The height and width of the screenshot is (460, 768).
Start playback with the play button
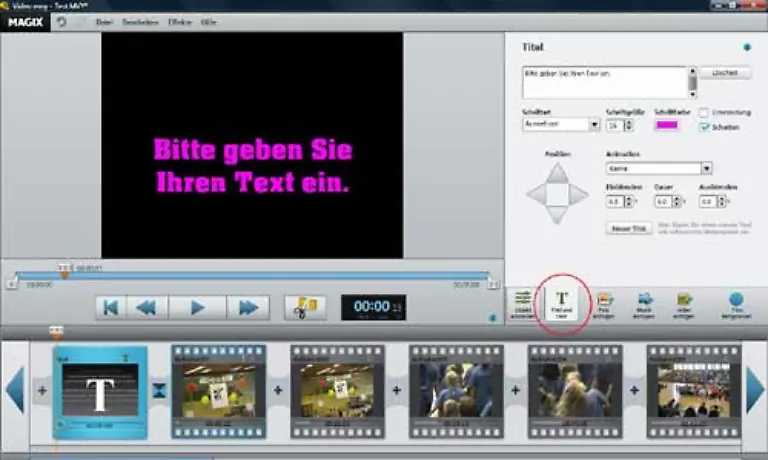point(197,308)
